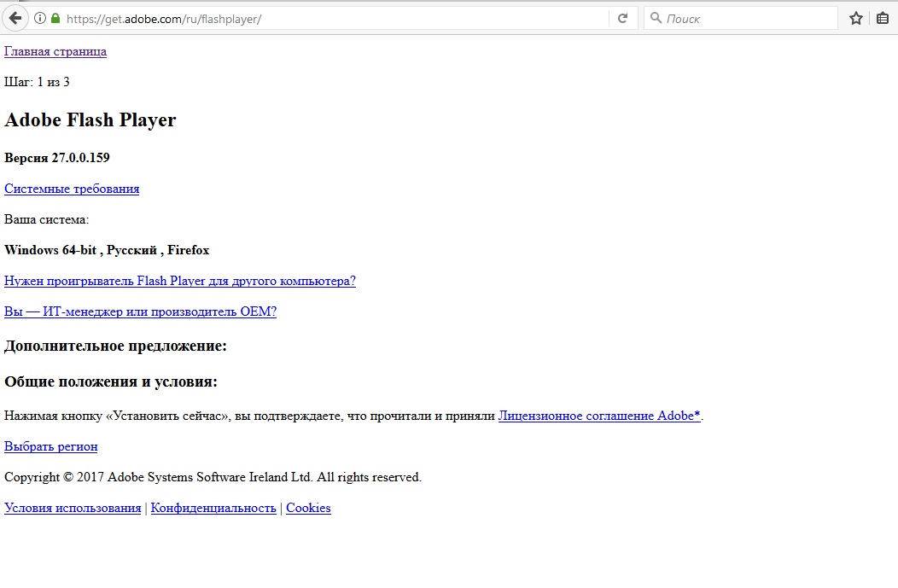Open Лицензионное соглашение Adobe link
This screenshot has width=898, height=588.
[599, 416]
